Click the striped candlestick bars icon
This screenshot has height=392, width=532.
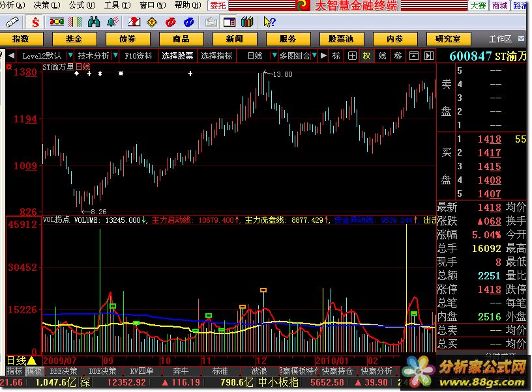click(76, 22)
